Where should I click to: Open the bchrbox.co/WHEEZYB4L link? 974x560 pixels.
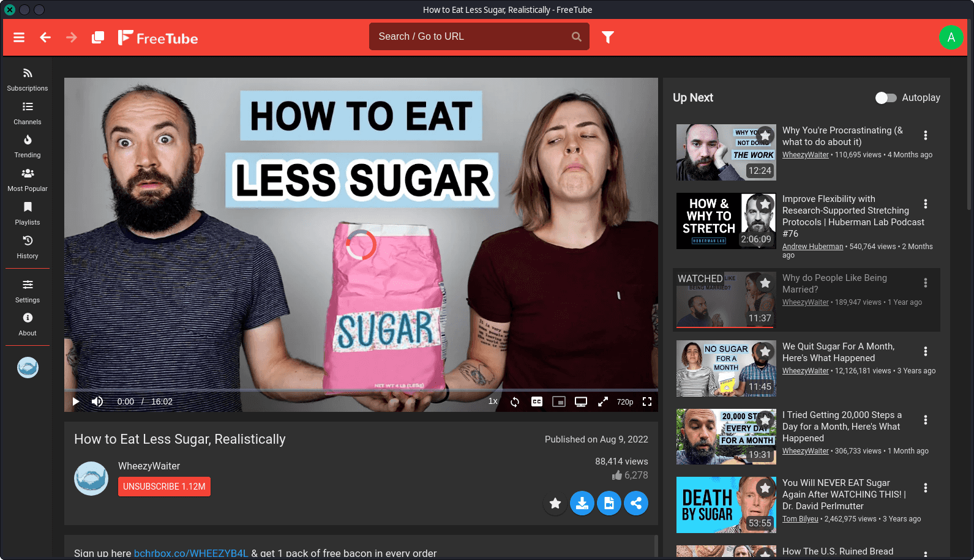[191, 553]
